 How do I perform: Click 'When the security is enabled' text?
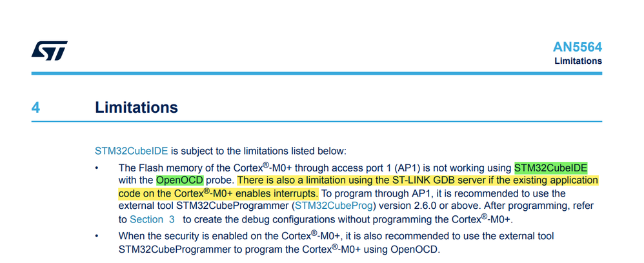point(174,237)
